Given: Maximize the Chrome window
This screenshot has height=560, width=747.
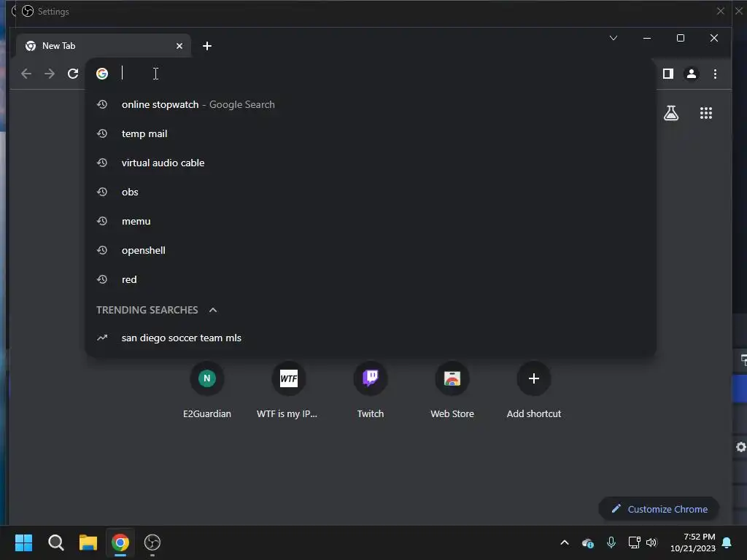Looking at the screenshot, I should click(x=681, y=38).
